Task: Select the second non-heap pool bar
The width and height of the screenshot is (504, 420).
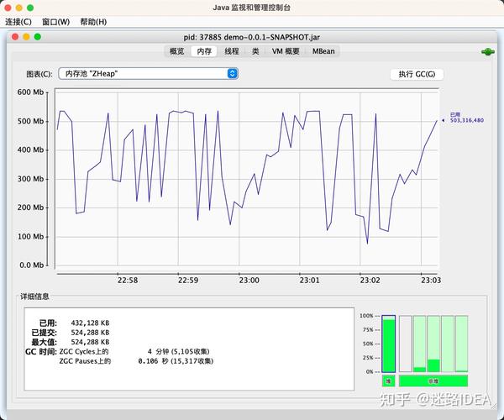Action: click(419, 344)
